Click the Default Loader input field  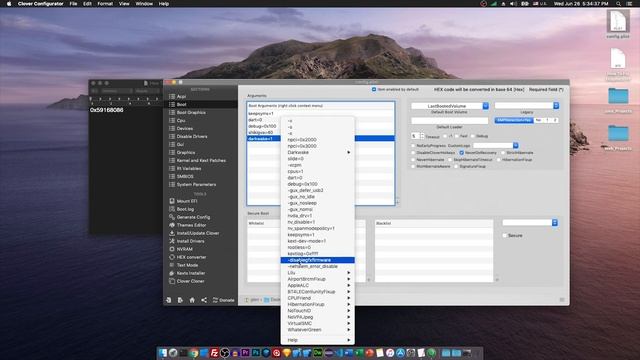click(449, 121)
